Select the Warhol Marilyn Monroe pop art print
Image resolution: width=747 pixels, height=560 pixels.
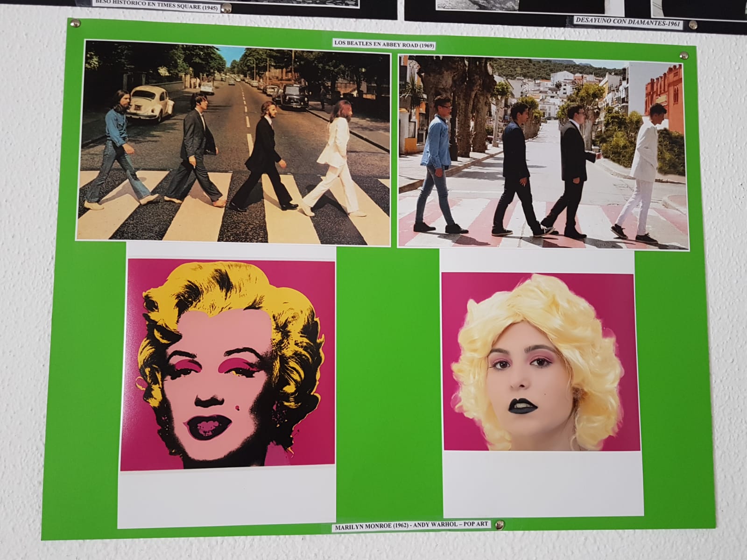[x=227, y=365]
